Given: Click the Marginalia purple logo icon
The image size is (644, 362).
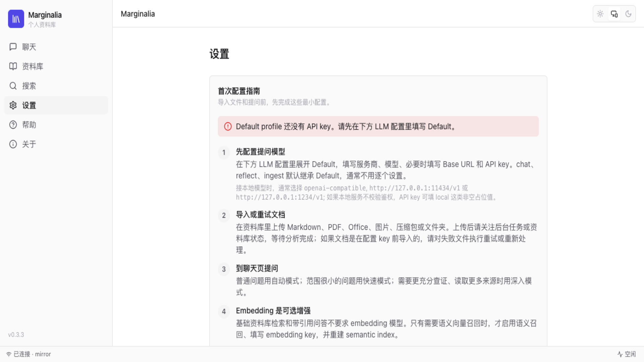Looking at the screenshot, I should (16, 19).
